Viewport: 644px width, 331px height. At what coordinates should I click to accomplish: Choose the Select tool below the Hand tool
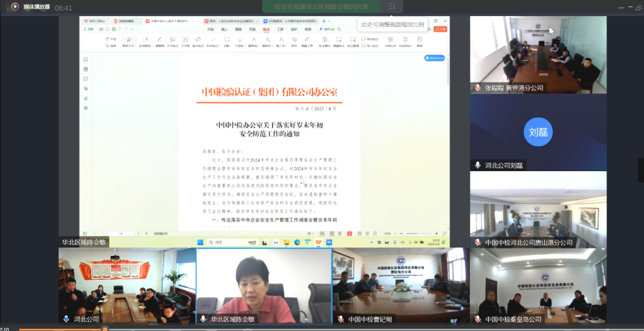(x=112, y=46)
